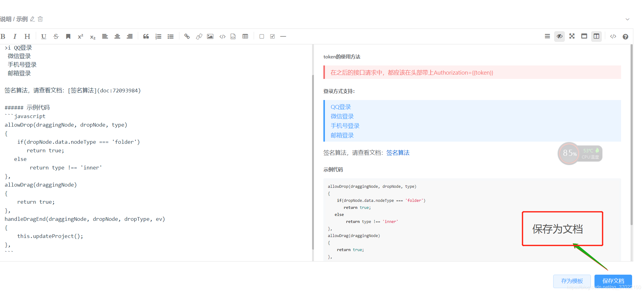This screenshot has width=644, height=293.
Task: Toggle the navigation outline panel
Action: tap(547, 36)
